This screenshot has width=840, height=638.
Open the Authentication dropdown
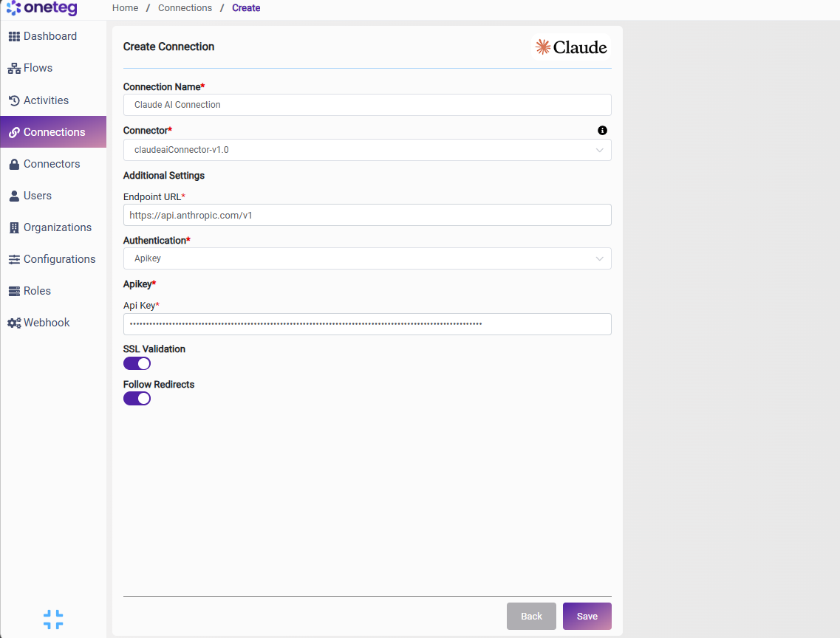coord(367,258)
